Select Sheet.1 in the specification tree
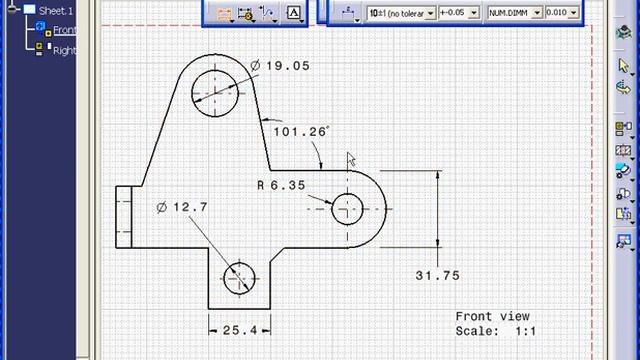Viewport: 640px width, 360px height. point(56,11)
